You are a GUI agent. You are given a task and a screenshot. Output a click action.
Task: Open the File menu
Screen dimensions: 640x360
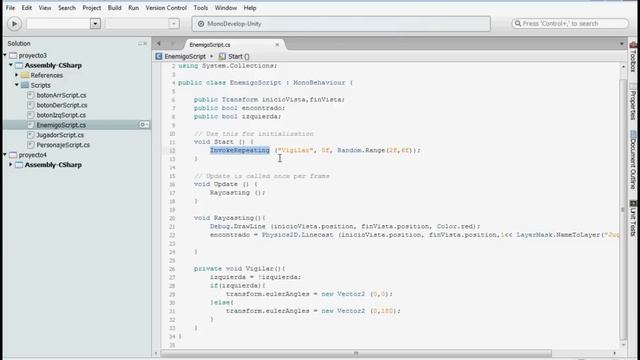pyautogui.click(x=10, y=8)
